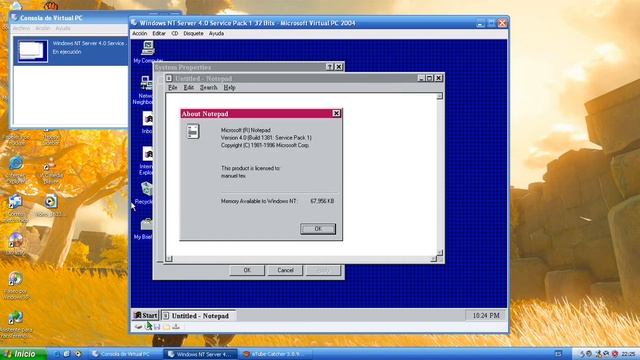Open Notepad File menu
This screenshot has height=360, width=640.
(173, 88)
